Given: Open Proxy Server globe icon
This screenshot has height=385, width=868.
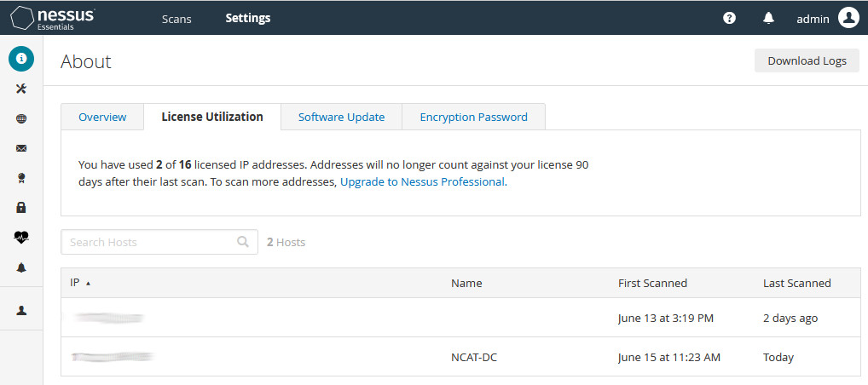Looking at the screenshot, I should pyautogui.click(x=21, y=118).
